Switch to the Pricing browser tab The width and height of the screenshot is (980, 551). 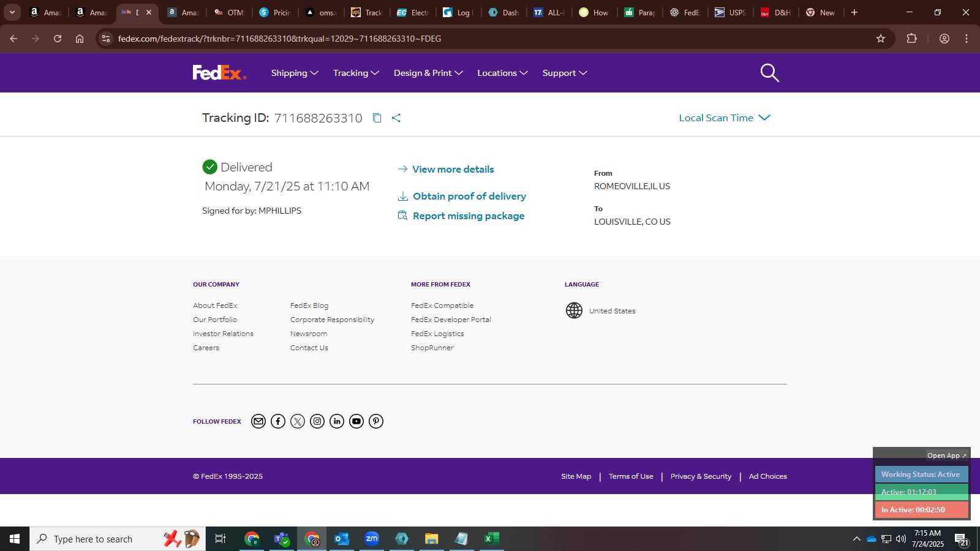coord(276,12)
